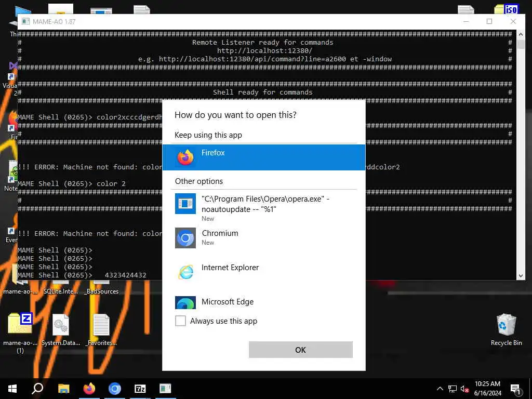
Task: Click the muted volume tray icon
Action: (x=464, y=389)
